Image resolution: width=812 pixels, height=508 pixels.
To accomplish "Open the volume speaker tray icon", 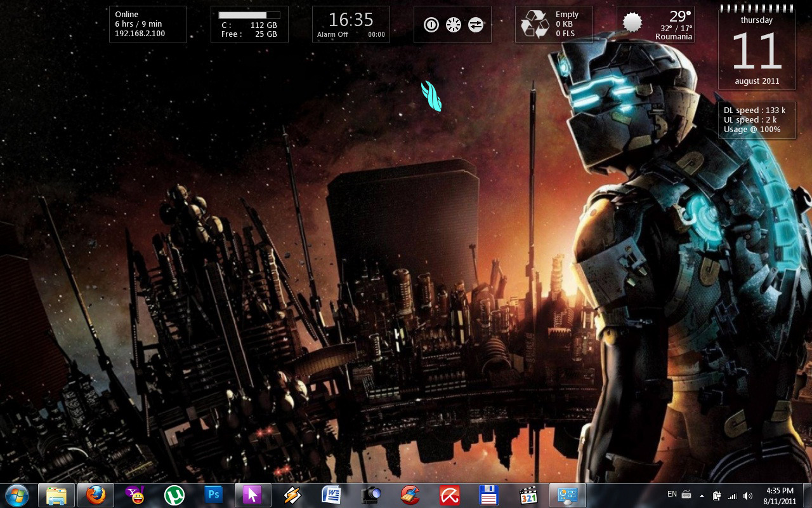I will pyautogui.click(x=748, y=495).
